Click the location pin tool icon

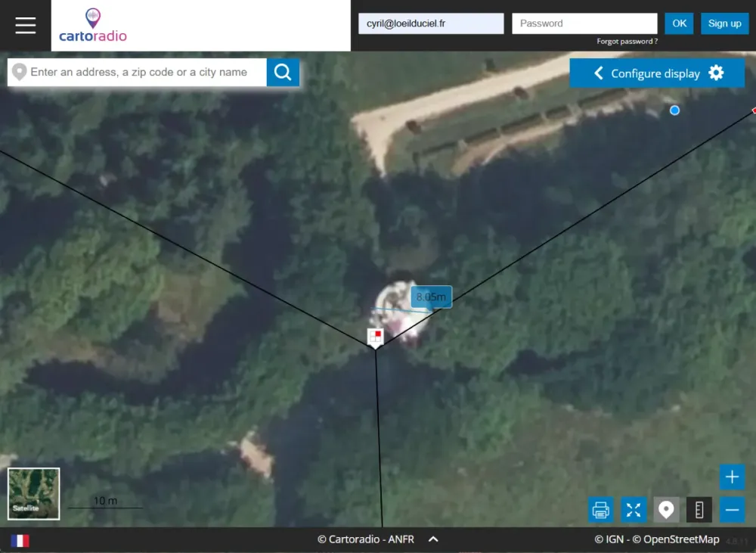pos(666,510)
